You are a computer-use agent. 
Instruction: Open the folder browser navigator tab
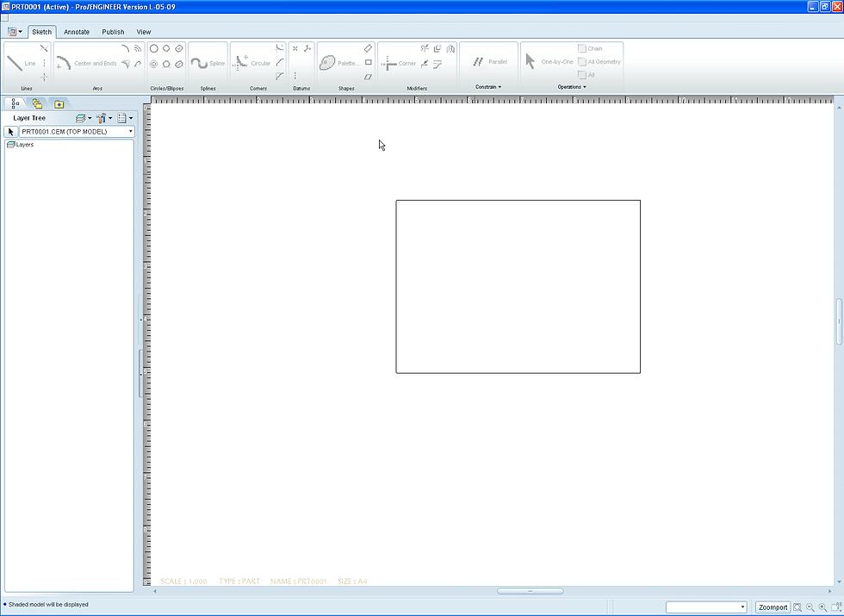click(x=36, y=103)
